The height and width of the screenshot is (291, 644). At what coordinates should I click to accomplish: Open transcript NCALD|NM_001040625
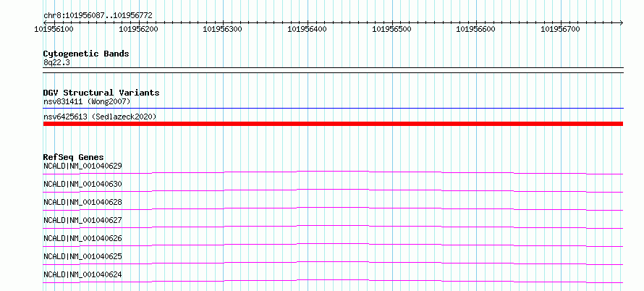82,256
